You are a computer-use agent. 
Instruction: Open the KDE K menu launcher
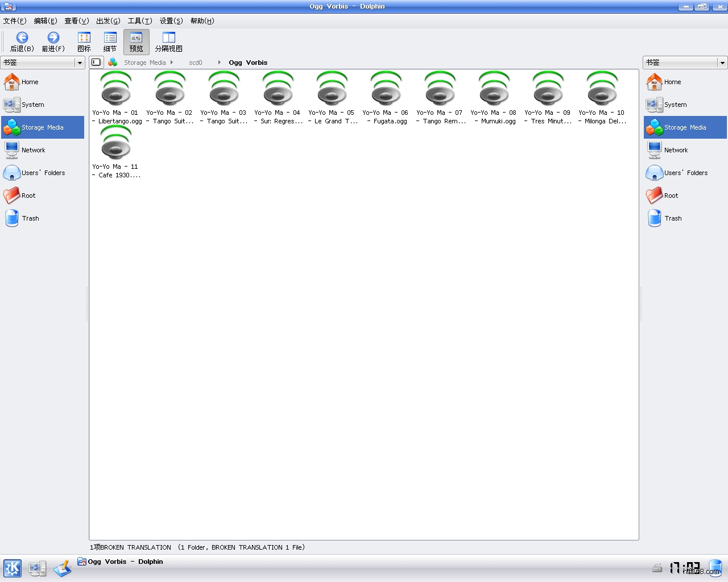[12, 568]
